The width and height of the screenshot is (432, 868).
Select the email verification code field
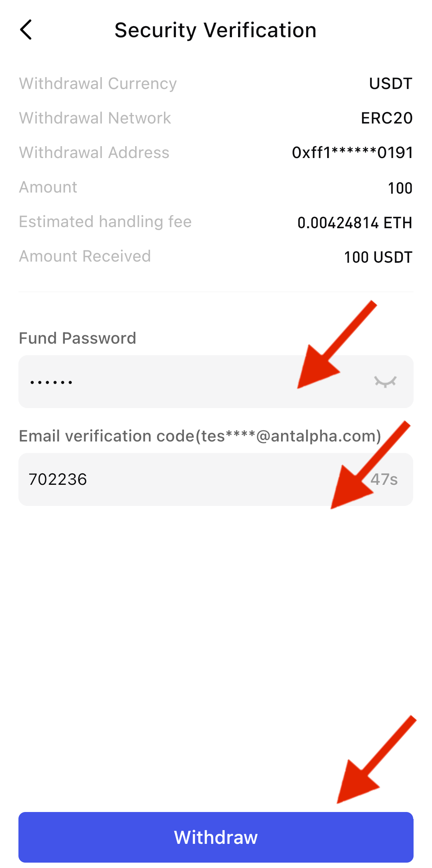(x=192, y=479)
